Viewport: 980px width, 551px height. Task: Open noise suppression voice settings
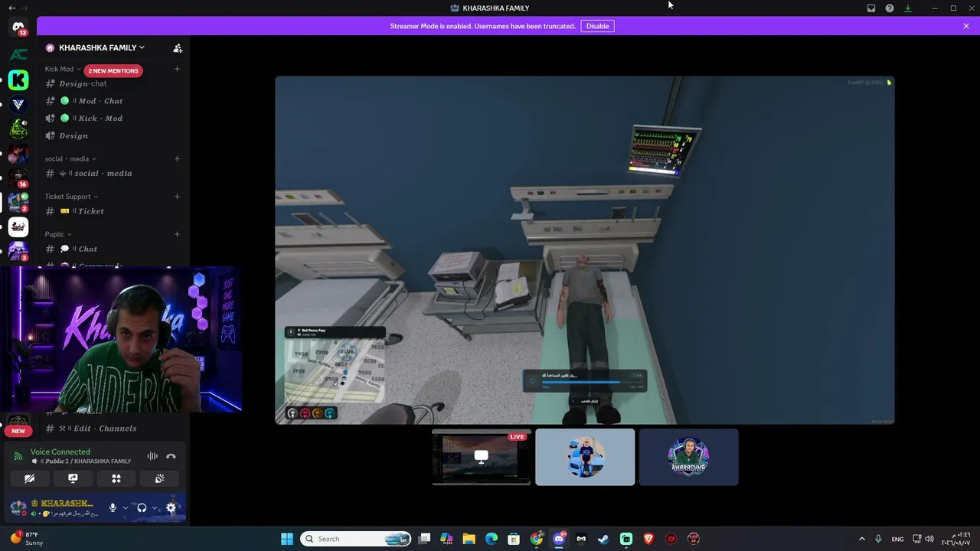click(x=152, y=456)
